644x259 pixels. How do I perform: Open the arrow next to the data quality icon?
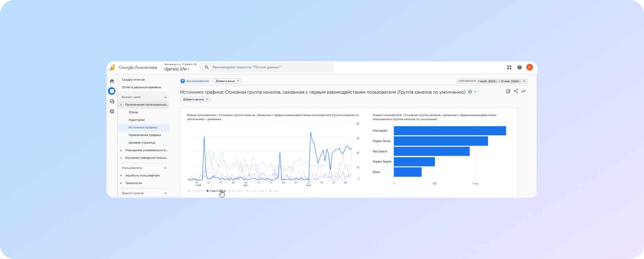coord(476,92)
